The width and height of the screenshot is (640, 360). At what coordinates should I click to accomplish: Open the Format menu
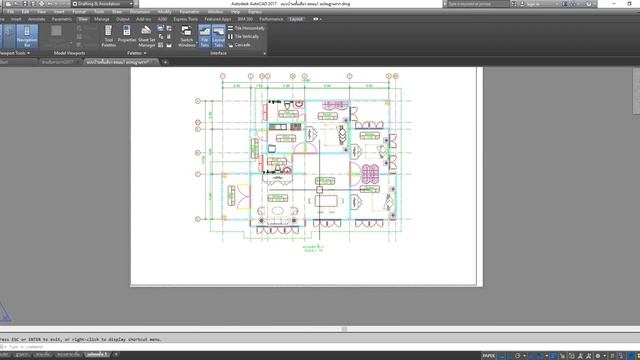(79, 12)
